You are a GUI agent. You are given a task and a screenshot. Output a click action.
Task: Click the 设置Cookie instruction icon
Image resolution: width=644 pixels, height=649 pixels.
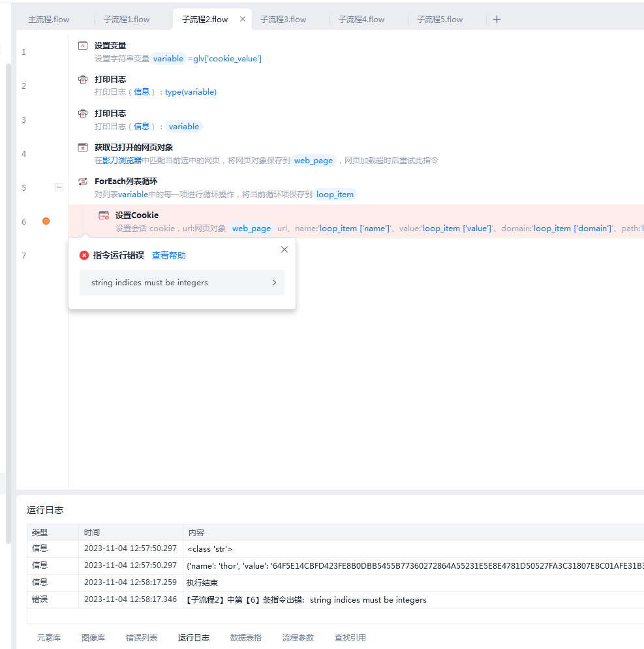104,215
